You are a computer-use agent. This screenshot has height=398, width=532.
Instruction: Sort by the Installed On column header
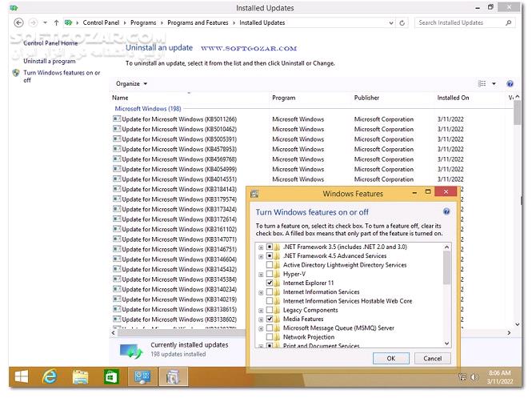pyautogui.click(x=453, y=98)
